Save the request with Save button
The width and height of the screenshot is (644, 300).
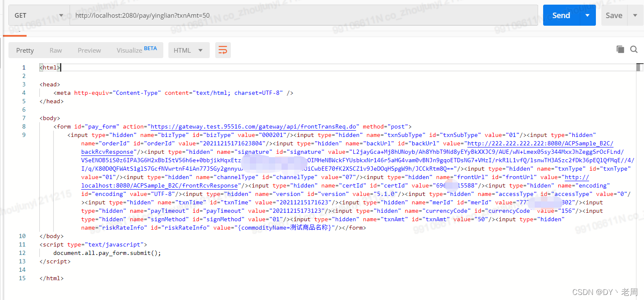(614, 15)
